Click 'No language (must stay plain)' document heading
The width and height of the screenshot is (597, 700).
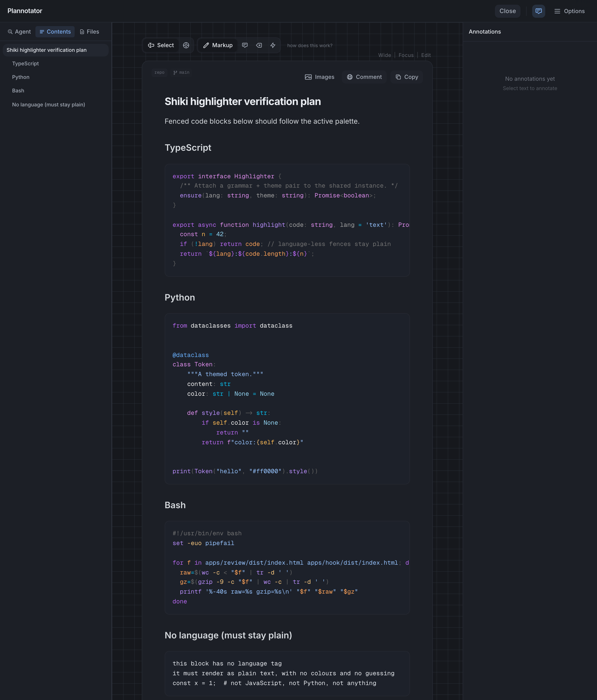(228, 635)
